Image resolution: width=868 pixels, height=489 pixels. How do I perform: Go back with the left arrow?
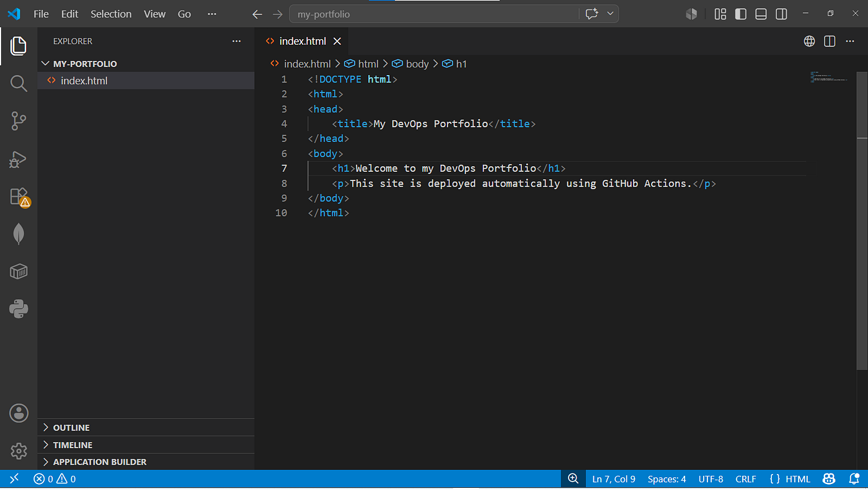[257, 14]
